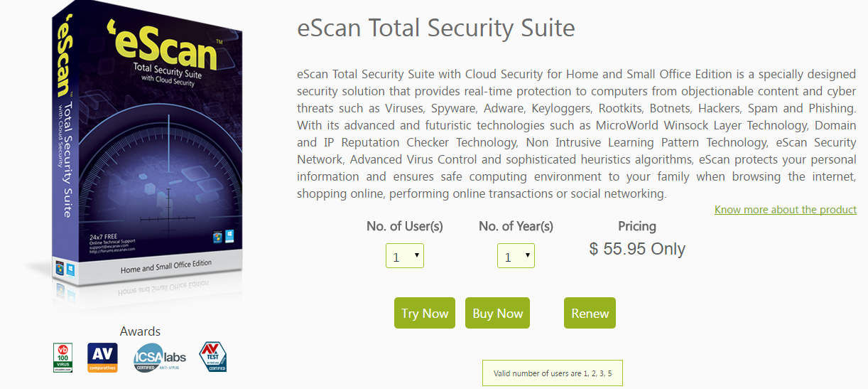Click the eScan Total Security Suite heading

[435, 28]
